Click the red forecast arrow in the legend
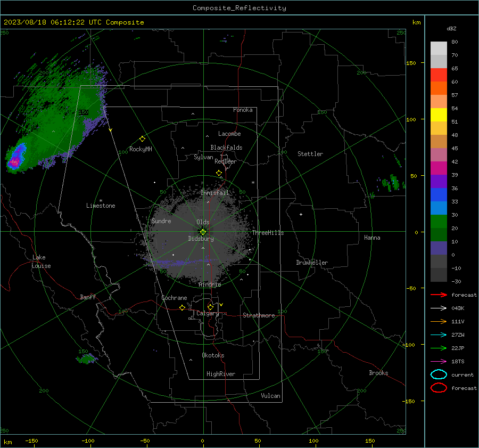The image size is (479, 448). (x=439, y=295)
